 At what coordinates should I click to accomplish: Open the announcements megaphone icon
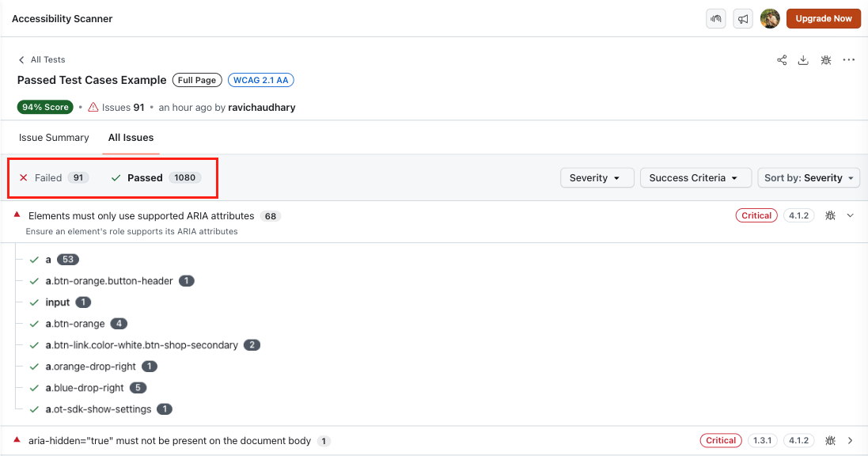pyautogui.click(x=743, y=19)
